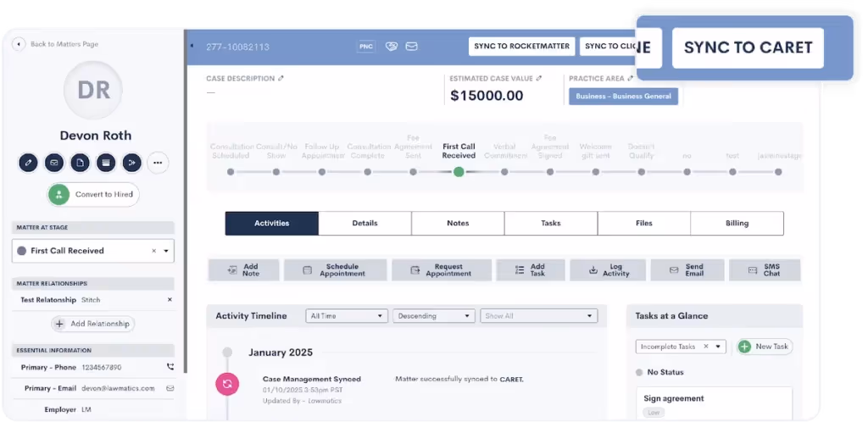Image resolution: width=868 pixels, height=422 pixels.
Task: Click the Add Task action button
Action: tap(531, 270)
